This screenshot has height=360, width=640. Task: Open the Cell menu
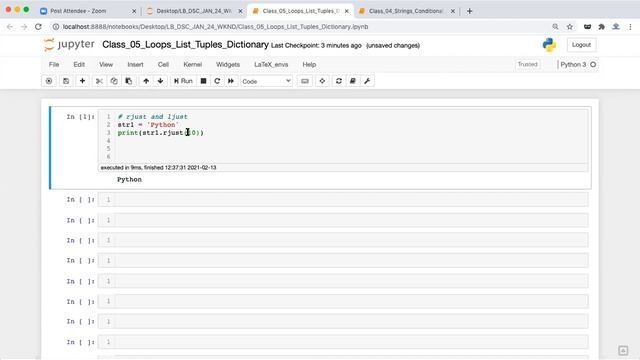point(163,64)
